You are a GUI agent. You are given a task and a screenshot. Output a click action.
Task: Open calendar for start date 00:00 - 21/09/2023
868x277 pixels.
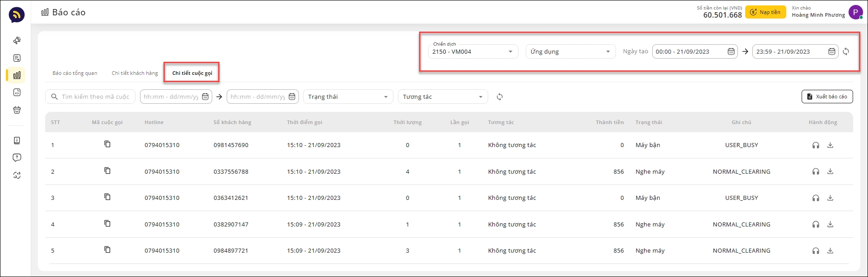pos(731,51)
